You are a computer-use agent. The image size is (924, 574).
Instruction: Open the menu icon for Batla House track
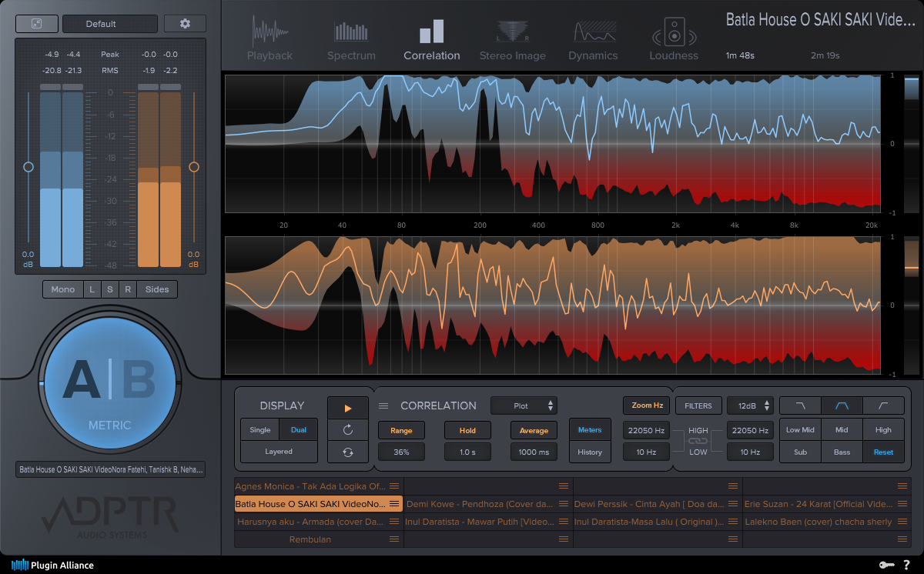click(x=394, y=504)
